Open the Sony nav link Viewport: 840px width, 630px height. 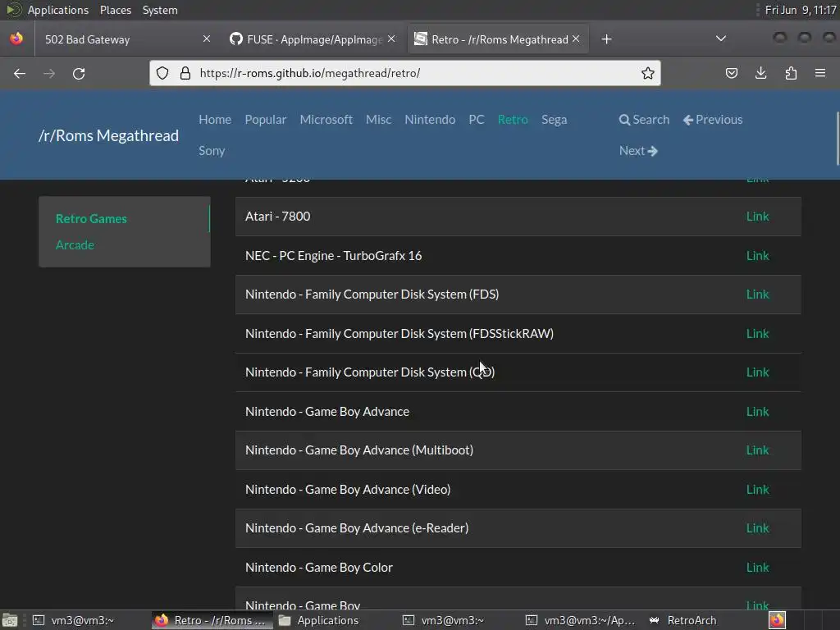tap(212, 151)
